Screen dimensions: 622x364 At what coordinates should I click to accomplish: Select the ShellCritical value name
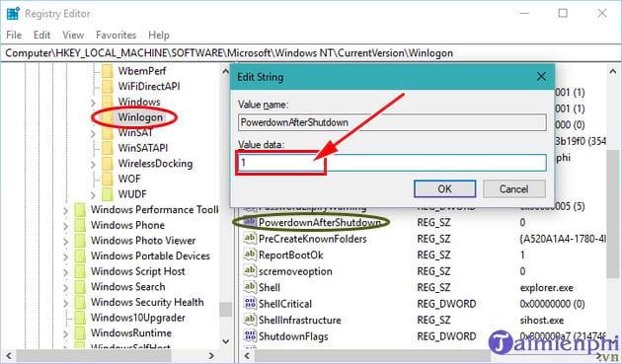285,304
